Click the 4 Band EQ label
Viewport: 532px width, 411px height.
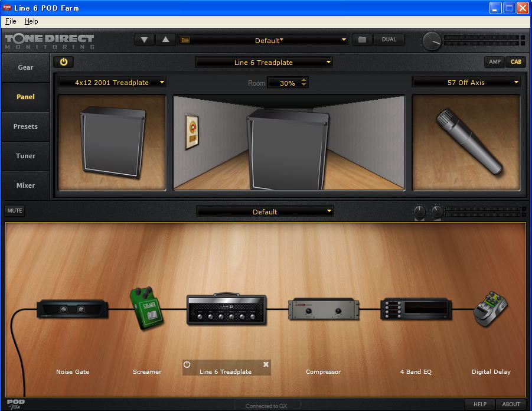(x=416, y=371)
